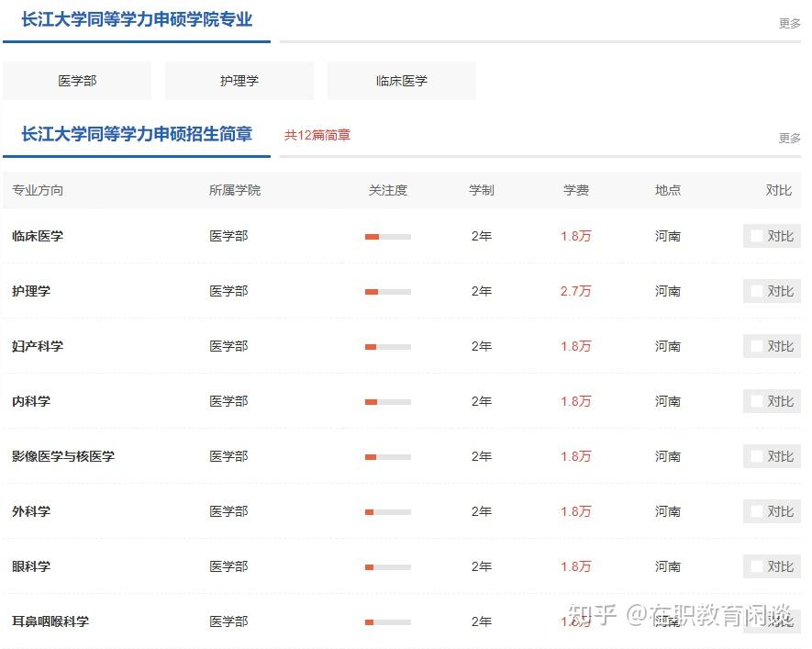812x649 pixels.
Task: Click the 关注度 bar for 眼科学
Action: [x=388, y=567]
